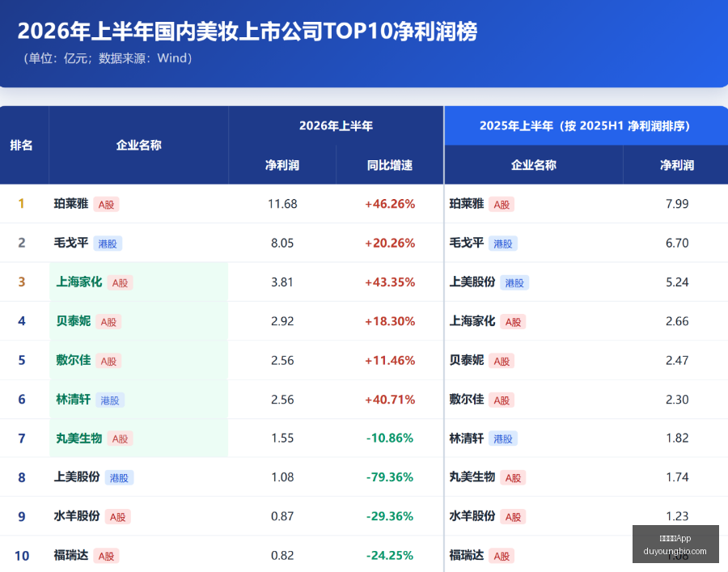728x572 pixels.
Task: Select the value 2.92
Action: point(282,321)
